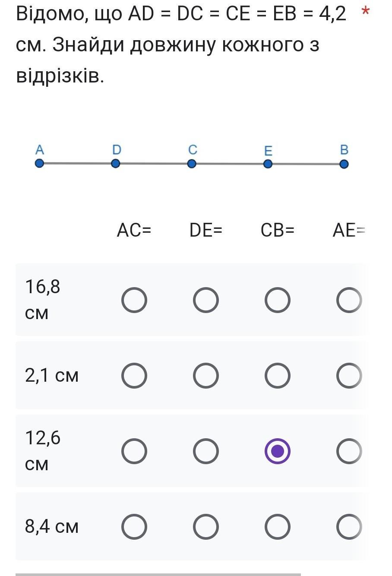Image resolution: width=392 pixels, height=576 pixels.
Task: Select 2,1 см for AC
Action: coord(134,375)
